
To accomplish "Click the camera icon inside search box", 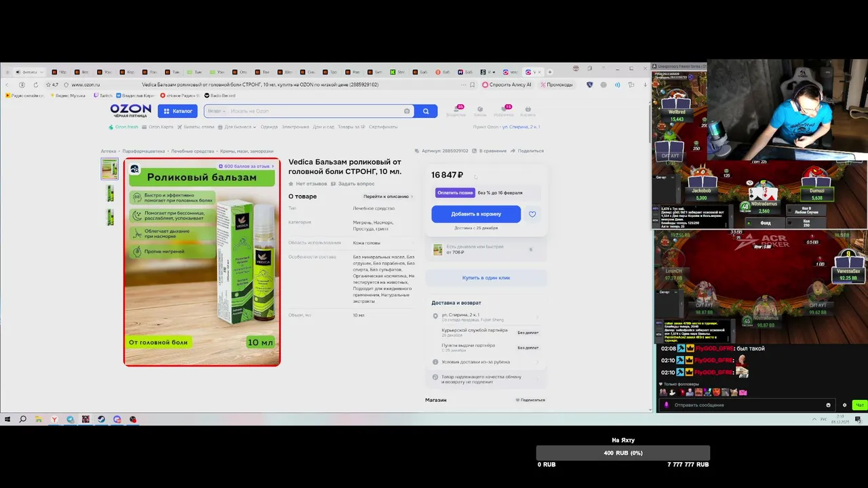I will [x=407, y=111].
